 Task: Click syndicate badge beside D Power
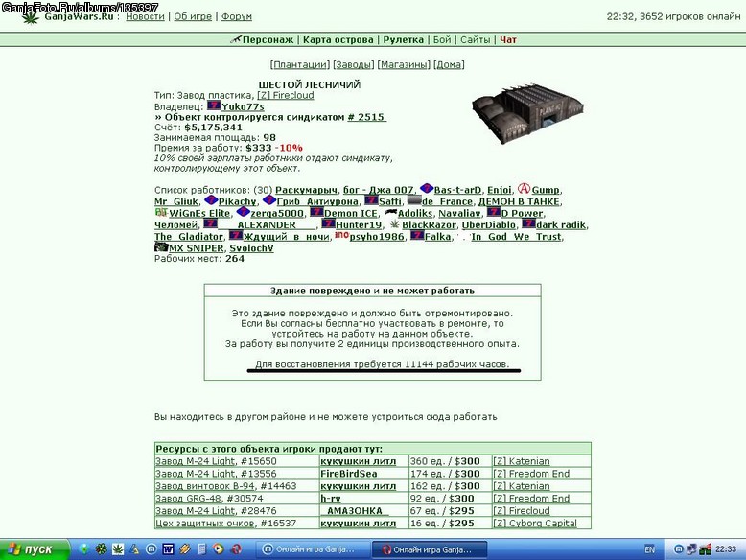[x=494, y=212]
